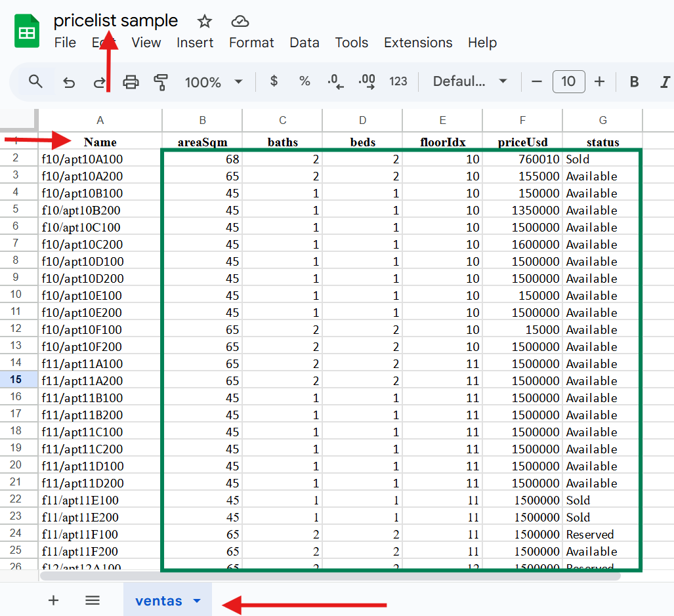Open the Data menu
674x616 pixels.
[305, 43]
